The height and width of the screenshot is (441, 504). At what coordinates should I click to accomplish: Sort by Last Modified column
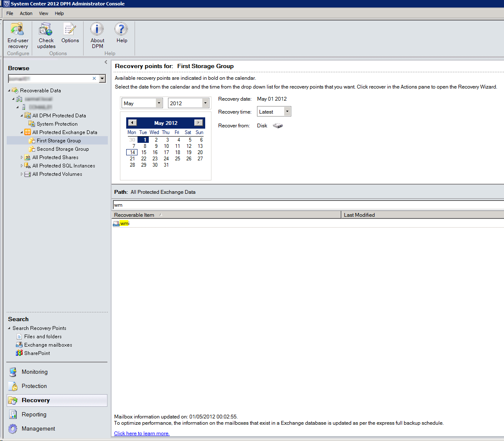423,215
